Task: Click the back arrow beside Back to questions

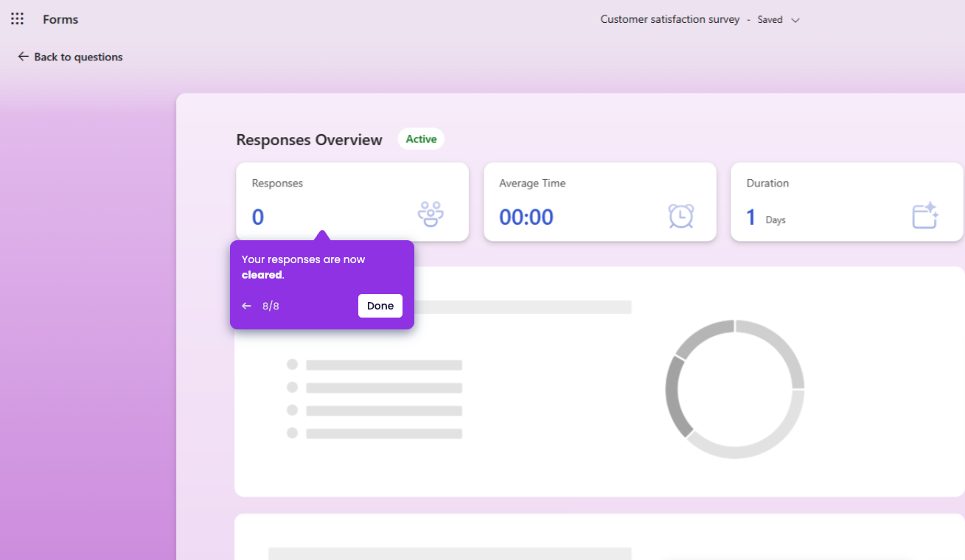Action: 24,57
